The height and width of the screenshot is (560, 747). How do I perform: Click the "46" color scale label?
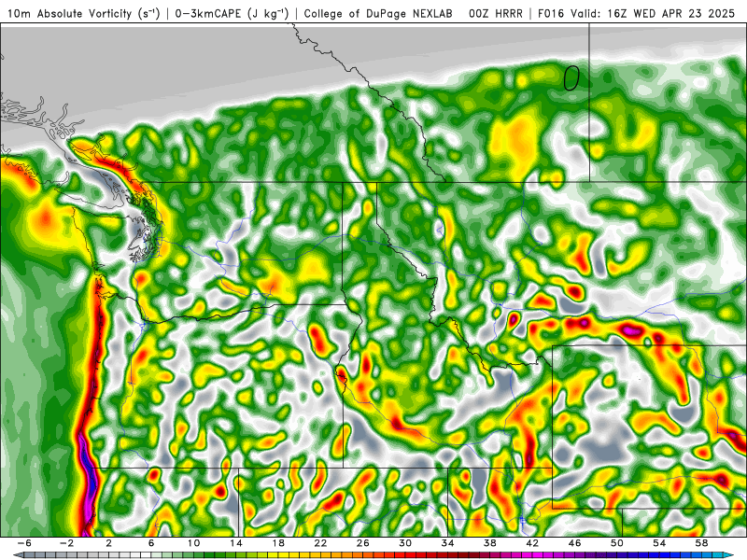575,543
